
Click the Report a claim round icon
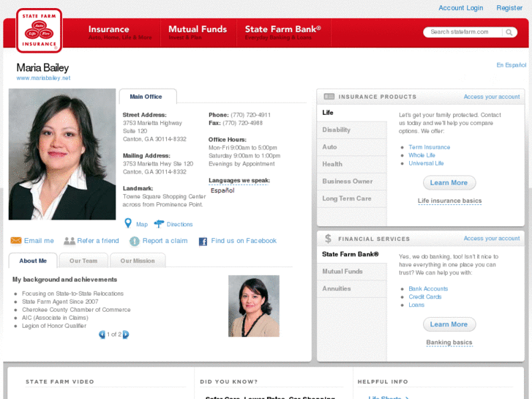pyautogui.click(x=135, y=241)
